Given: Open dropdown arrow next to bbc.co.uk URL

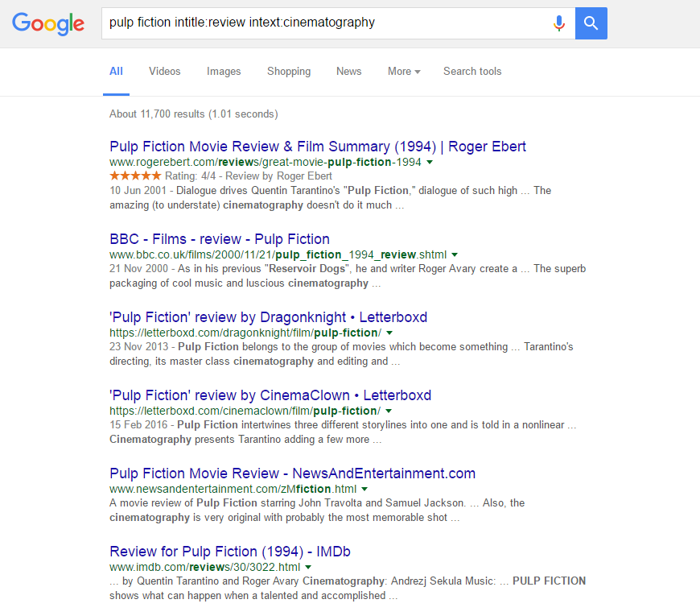Looking at the screenshot, I should (x=455, y=255).
